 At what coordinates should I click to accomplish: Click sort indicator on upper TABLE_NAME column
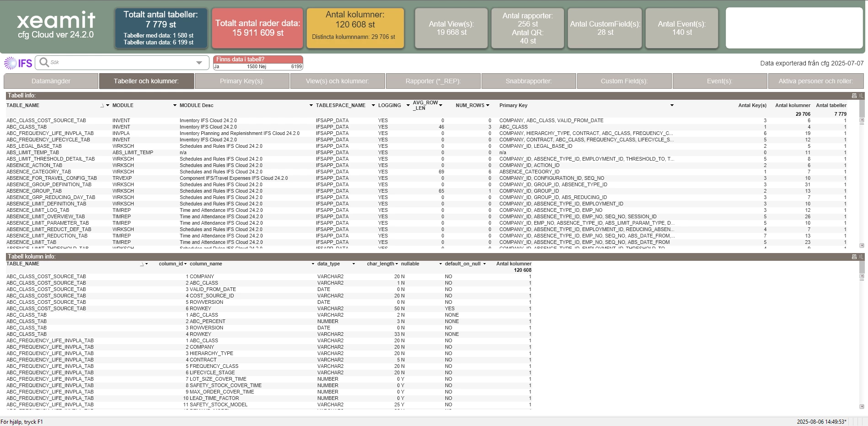tap(102, 106)
